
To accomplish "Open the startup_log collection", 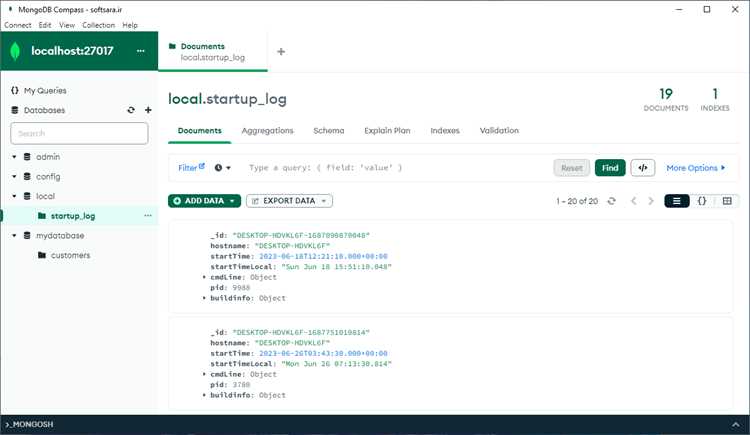I will coord(73,216).
